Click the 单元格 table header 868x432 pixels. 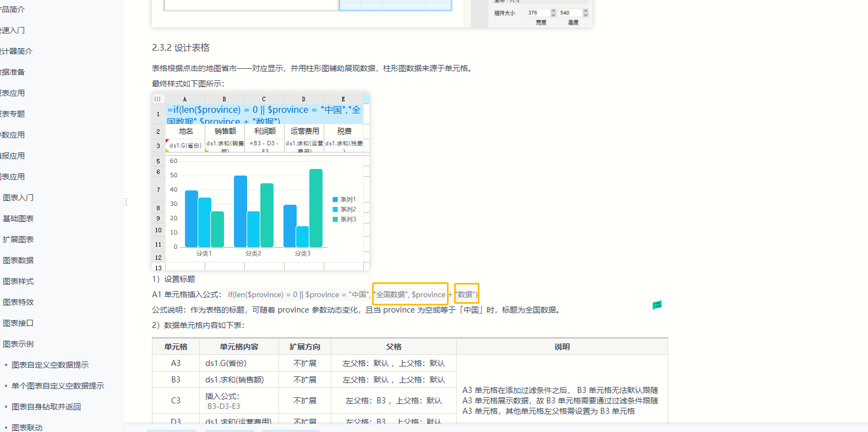[176, 347]
